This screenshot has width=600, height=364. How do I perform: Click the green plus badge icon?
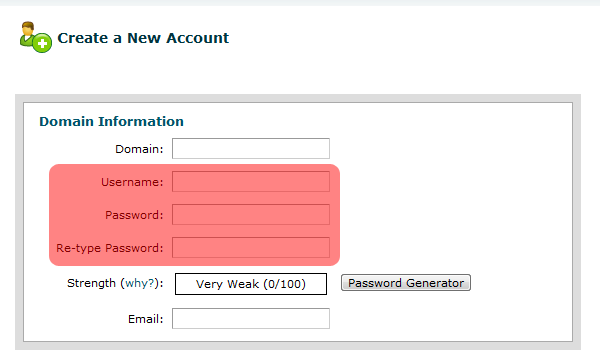coord(42,43)
